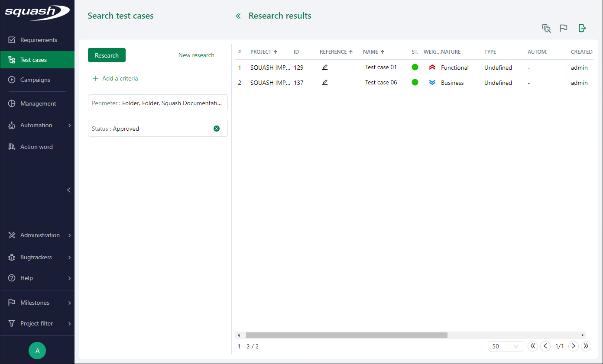Click the green status dot for Test case 06
Screen dimensions: 603x364
pos(415,82)
